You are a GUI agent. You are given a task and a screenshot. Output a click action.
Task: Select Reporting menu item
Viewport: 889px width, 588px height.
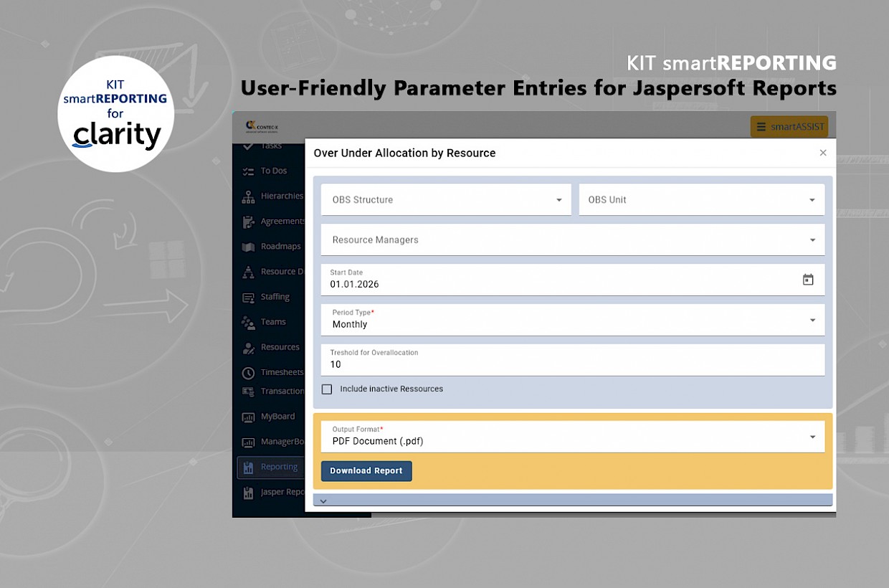[x=271, y=467]
